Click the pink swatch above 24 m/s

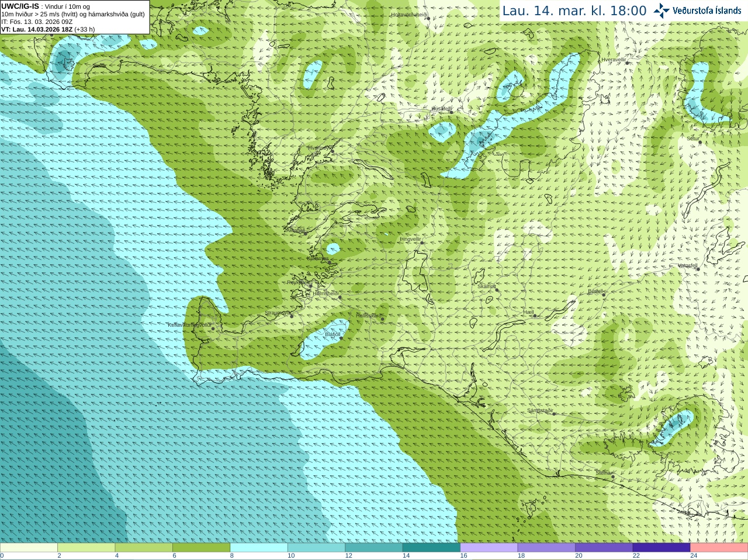click(719, 548)
